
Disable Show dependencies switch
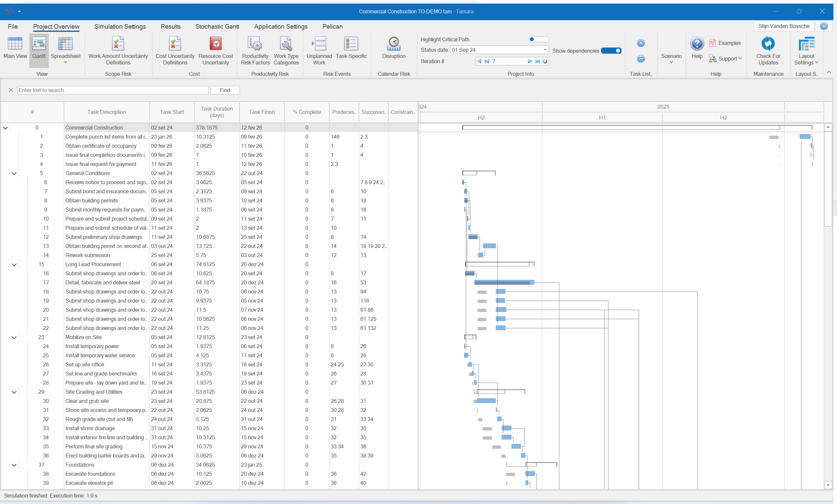(611, 50)
